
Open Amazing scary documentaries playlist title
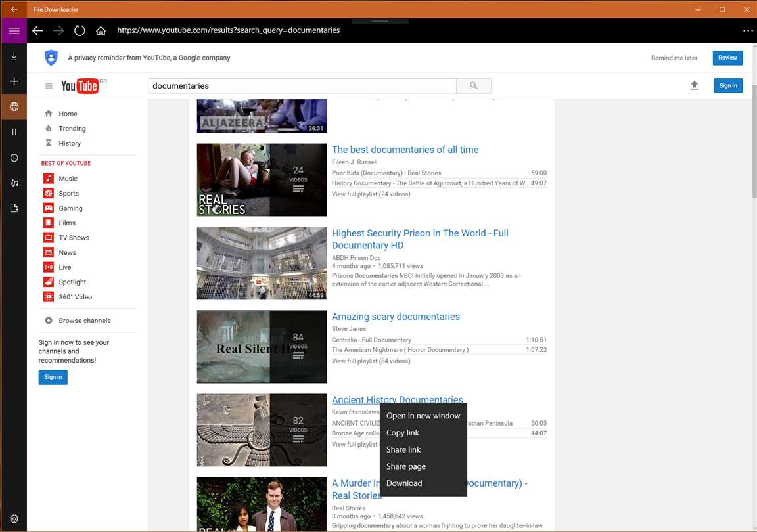[x=396, y=317]
